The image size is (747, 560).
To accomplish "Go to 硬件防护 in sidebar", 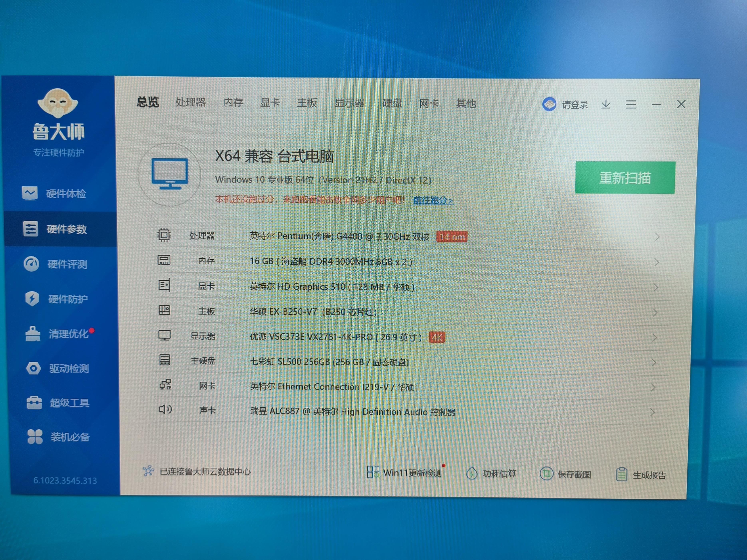I will pyautogui.click(x=56, y=299).
